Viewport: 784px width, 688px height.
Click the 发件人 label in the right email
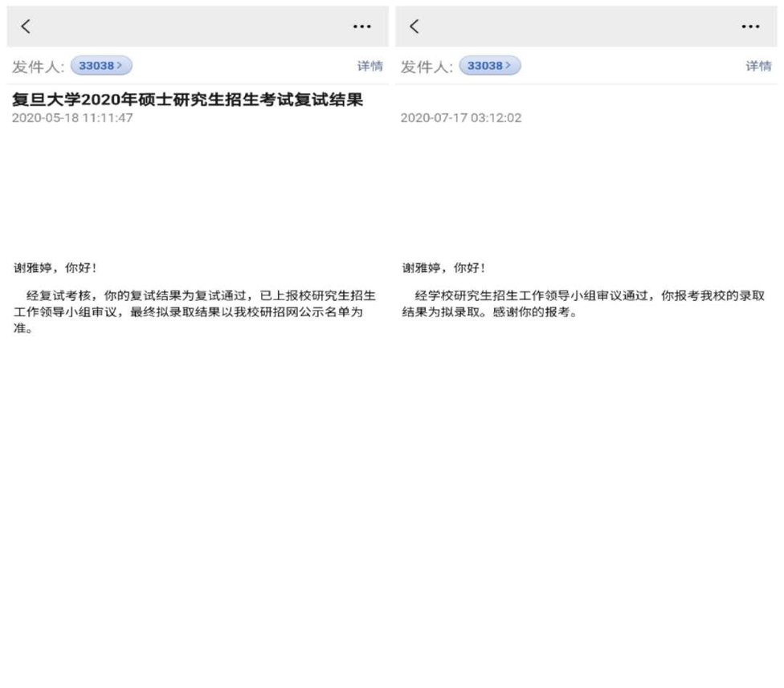coord(426,67)
